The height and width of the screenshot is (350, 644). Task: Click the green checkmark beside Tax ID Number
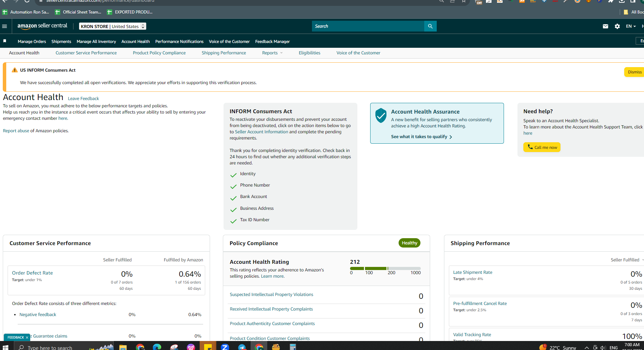tap(234, 221)
